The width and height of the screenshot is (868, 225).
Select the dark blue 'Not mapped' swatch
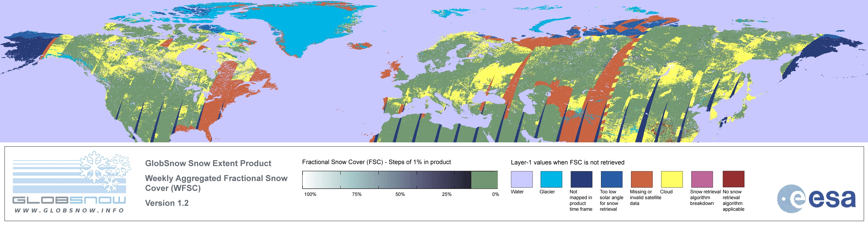581,179
